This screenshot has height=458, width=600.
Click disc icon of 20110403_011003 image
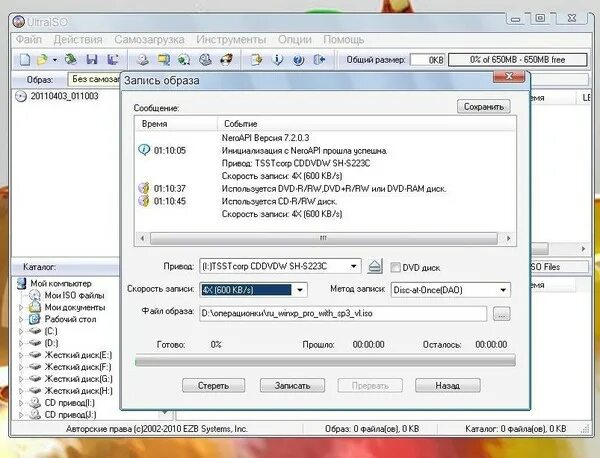pyautogui.click(x=21, y=96)
